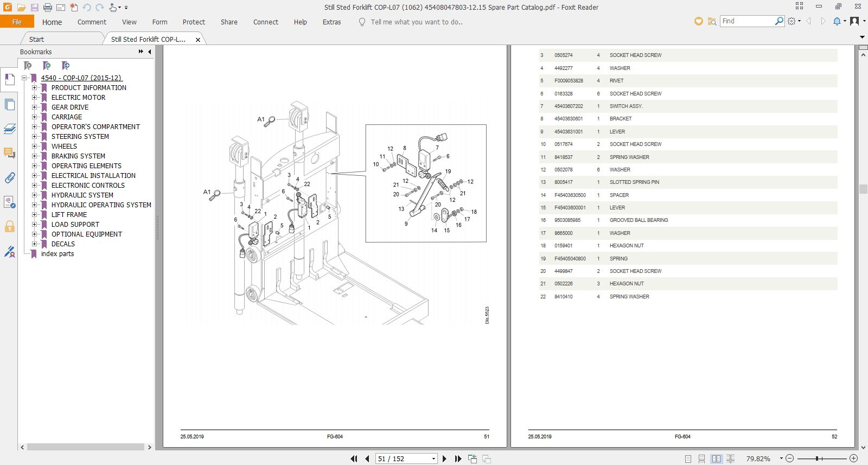Image resolution: width=868 pixels, height=465 pixels.
Task: Click the zoom in plus button
Action: (x=853, y=458)
